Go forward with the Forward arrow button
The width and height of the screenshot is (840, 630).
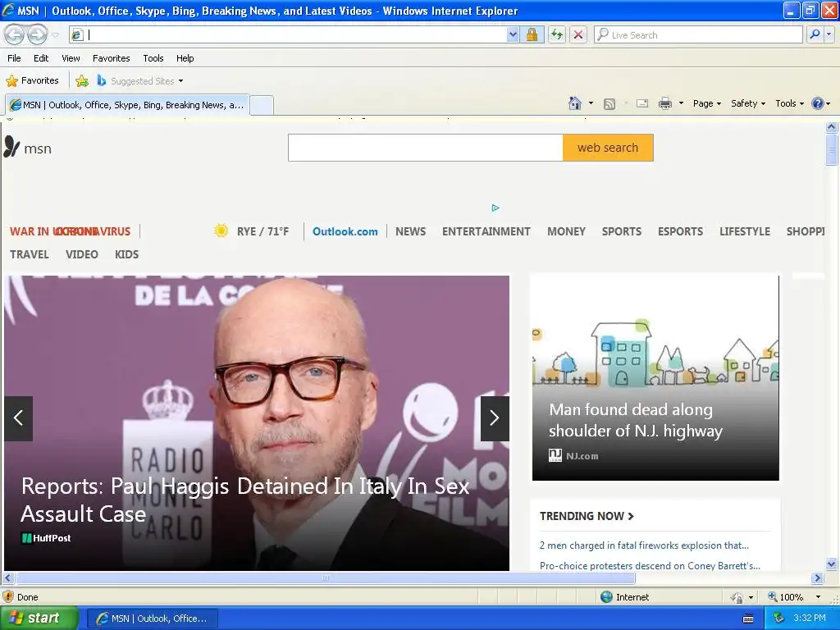(x=37, y=35)
